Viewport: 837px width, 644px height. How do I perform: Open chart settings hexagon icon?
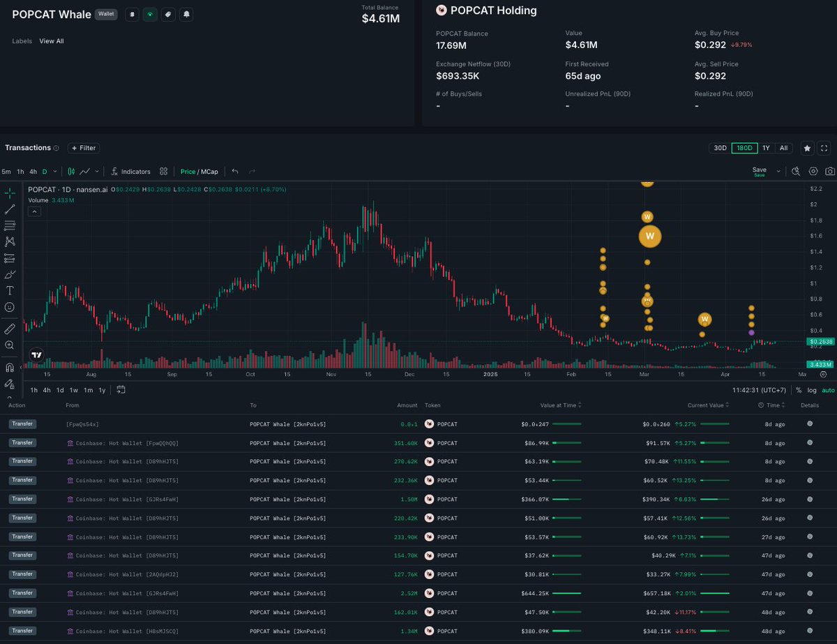[813, 171]
